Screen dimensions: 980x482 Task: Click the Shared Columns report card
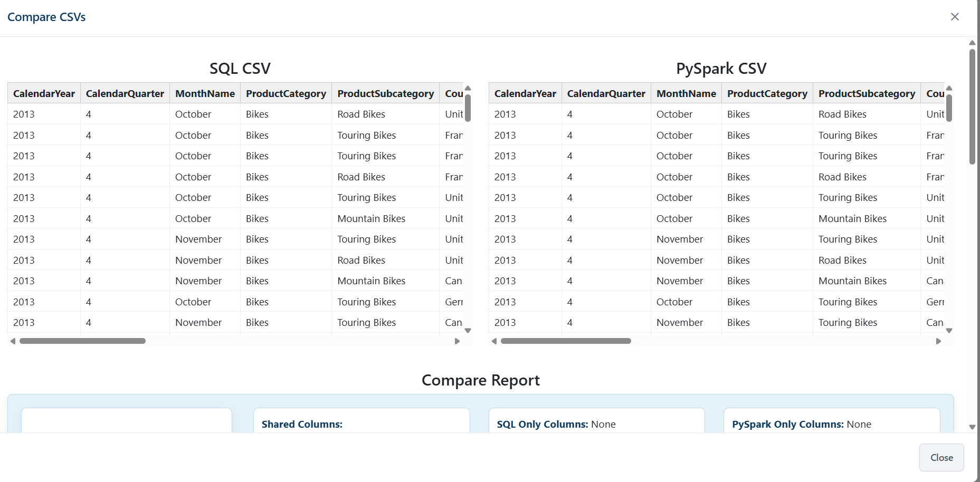pos(361,422)
